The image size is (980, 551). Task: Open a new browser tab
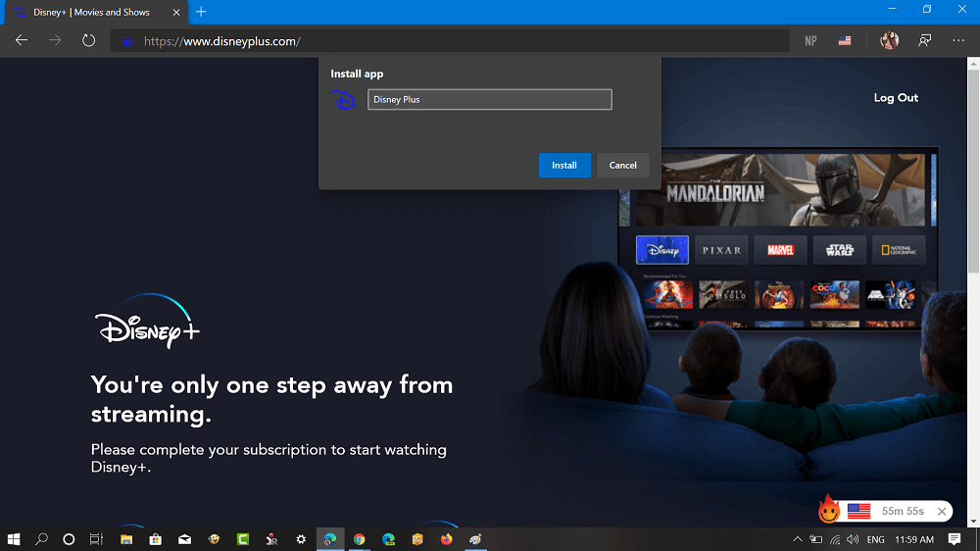pyautogui.click(x=201, y=12)
